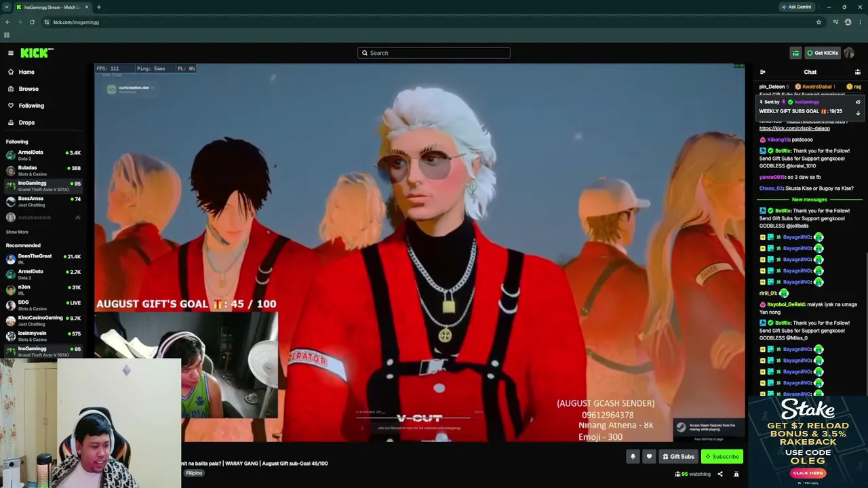Click the 95 watching viewer count
The width and height of the screenshot is (868, 488).
(692, 474)
